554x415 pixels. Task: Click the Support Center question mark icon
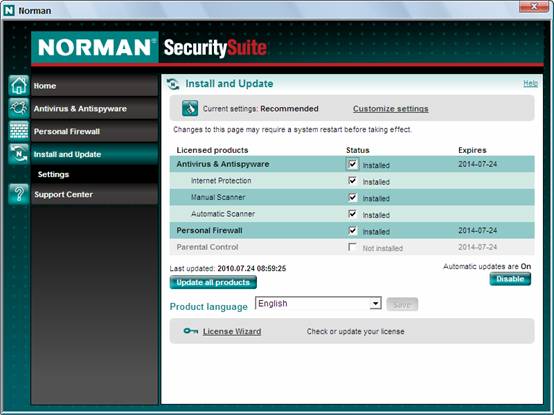click(19, 194)
